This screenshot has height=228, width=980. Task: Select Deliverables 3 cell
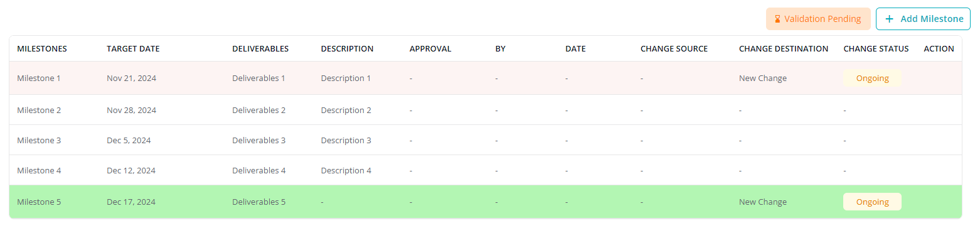point(259,140)
